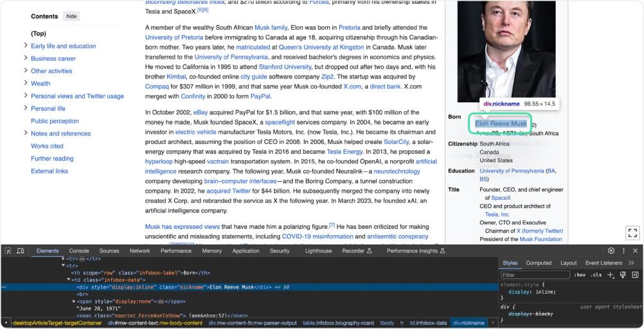Switch to the Sources tab
The height and width of the screenshot is (329, 644).
tap(109, 251)
